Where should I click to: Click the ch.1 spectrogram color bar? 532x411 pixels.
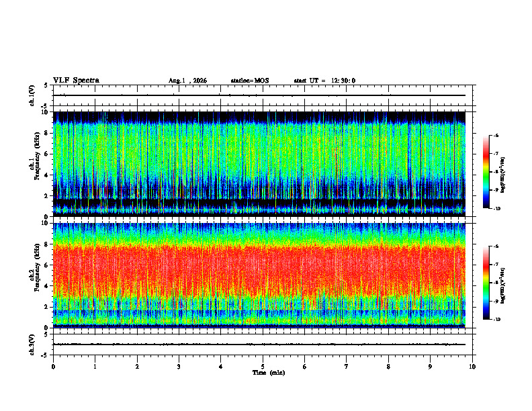(x=486, y=172)
